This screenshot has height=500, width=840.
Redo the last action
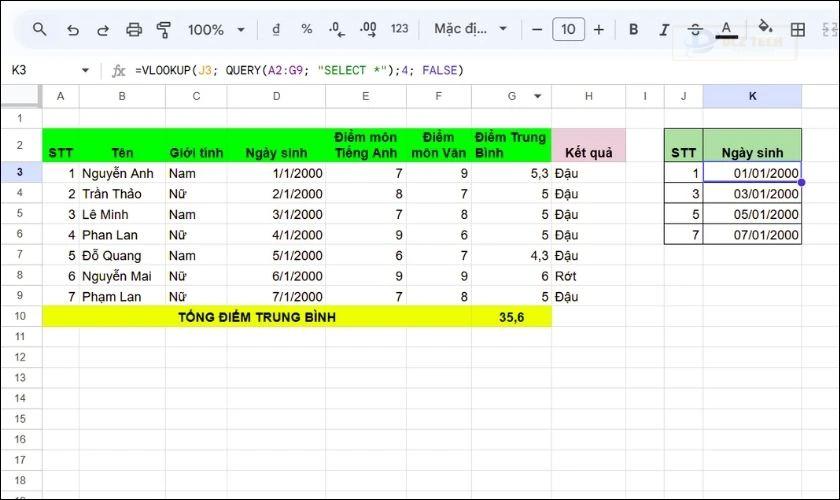pos(103,29)
